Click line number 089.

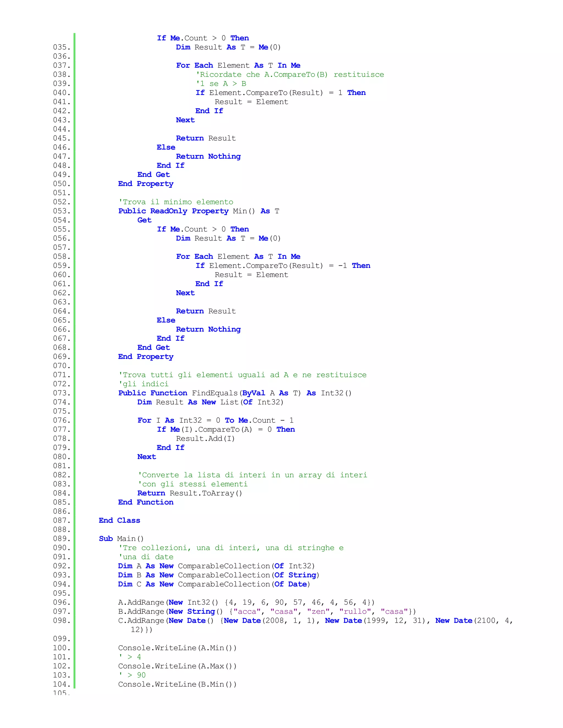pyautogui.click(x=62, y=539)
